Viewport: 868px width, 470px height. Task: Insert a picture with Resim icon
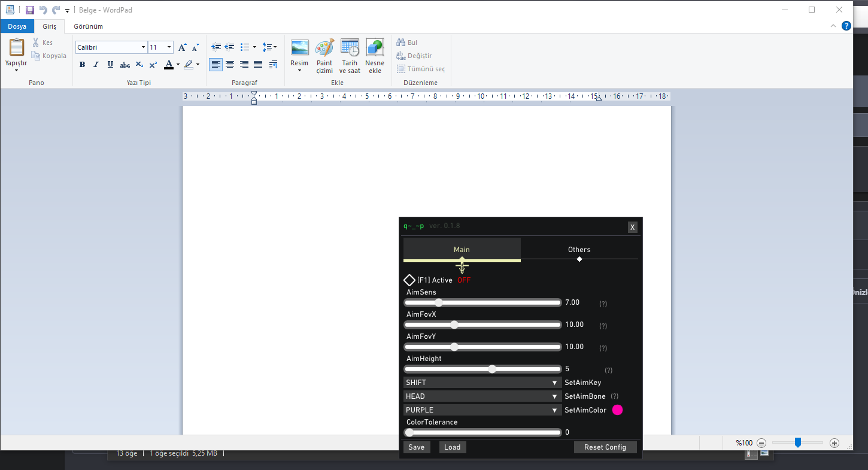click(299, 48)
